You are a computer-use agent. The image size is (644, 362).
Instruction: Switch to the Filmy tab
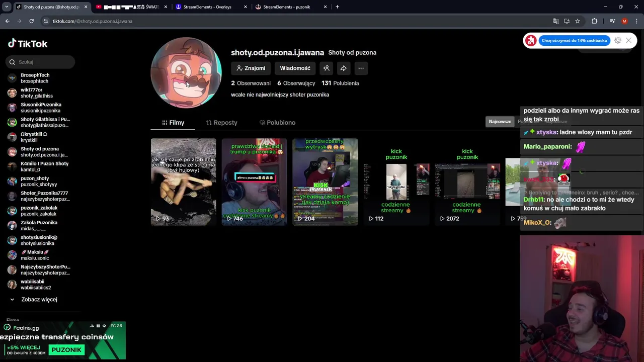(x=173, y=123)
